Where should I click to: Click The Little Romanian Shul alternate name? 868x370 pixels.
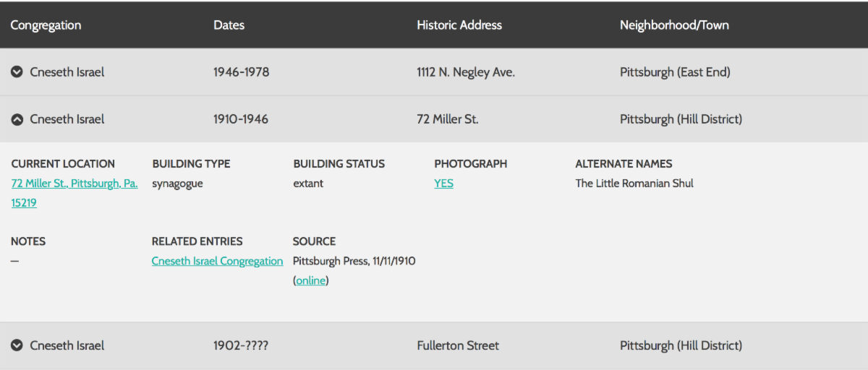[x=634, y=184]
